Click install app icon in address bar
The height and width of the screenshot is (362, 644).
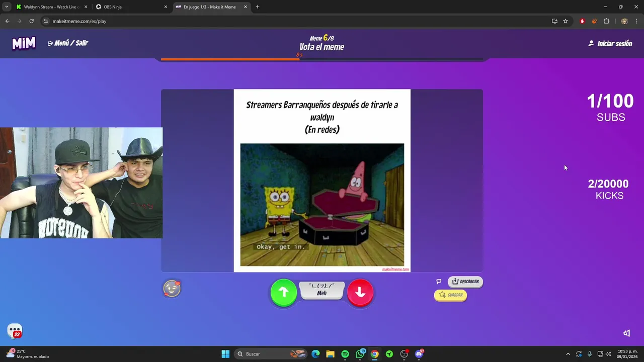point(554,21)
